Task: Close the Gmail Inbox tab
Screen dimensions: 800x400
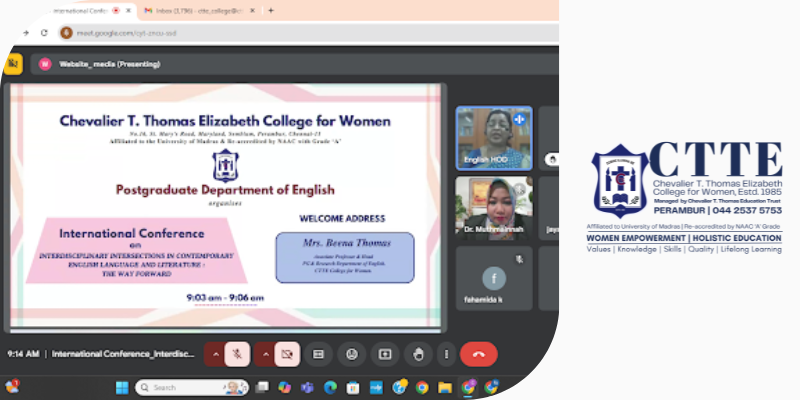Action: 254,10
